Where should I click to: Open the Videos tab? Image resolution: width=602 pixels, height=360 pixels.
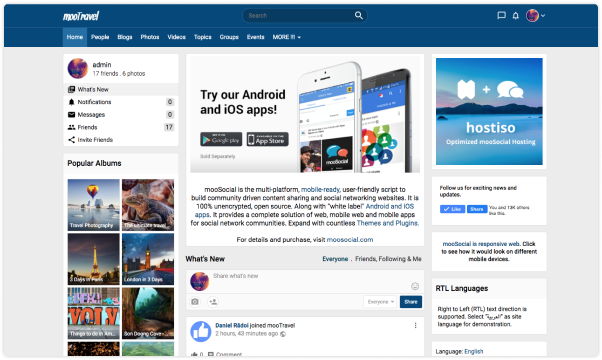177,37
